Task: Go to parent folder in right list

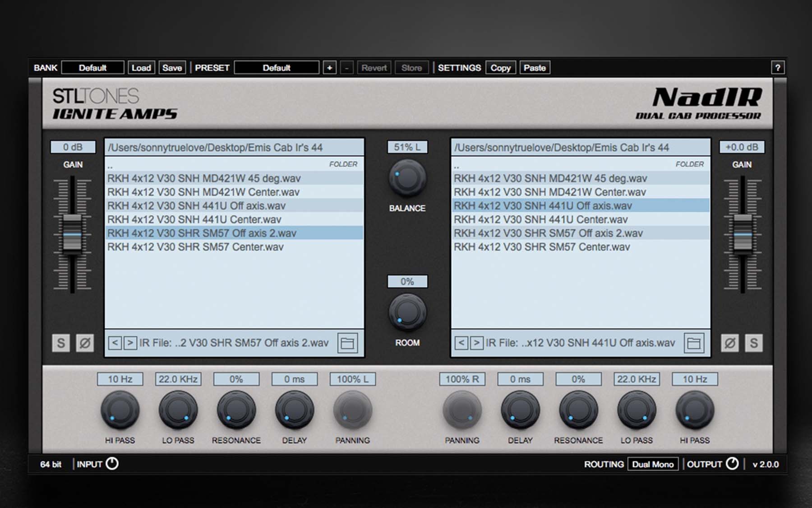Action: (581, 165)
